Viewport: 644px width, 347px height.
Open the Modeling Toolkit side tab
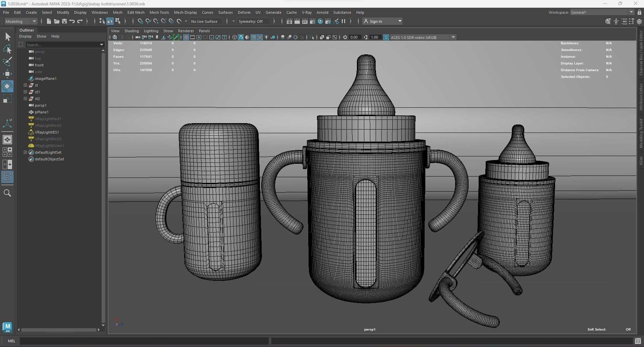[x=641, y=133]
